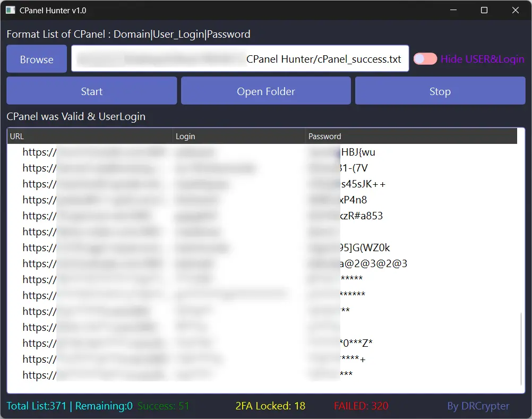
Task: Open the results folder via Open Folder
Action: coord(265,90)
